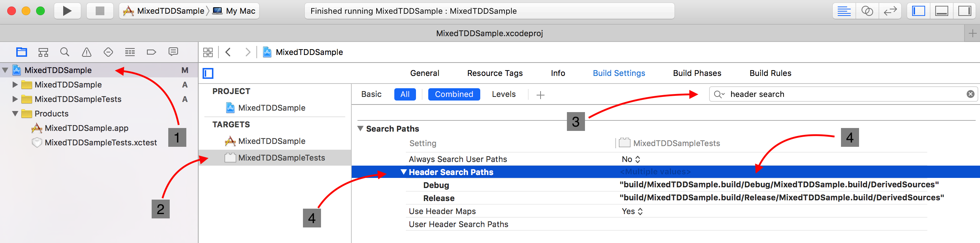Open the General tab
This screenshot has height=243, width=980.
click(x=425, y=73)
